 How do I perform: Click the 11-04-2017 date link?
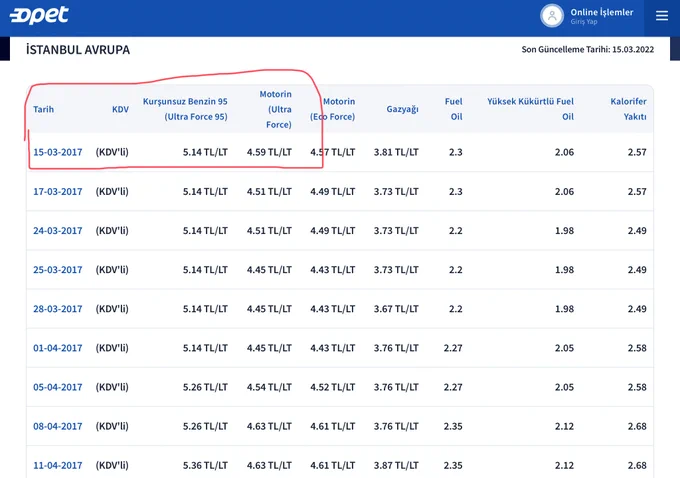click(x=58, y=465)
